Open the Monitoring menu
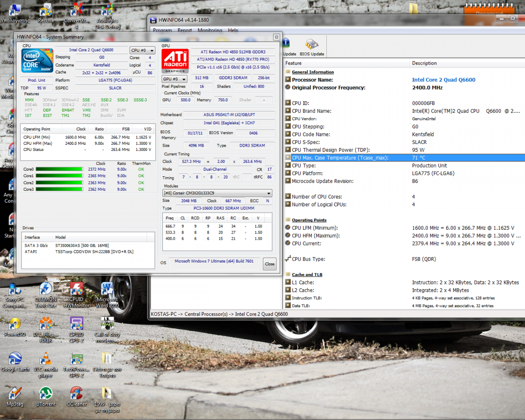The image size is (525, 420). pos(210,31)
